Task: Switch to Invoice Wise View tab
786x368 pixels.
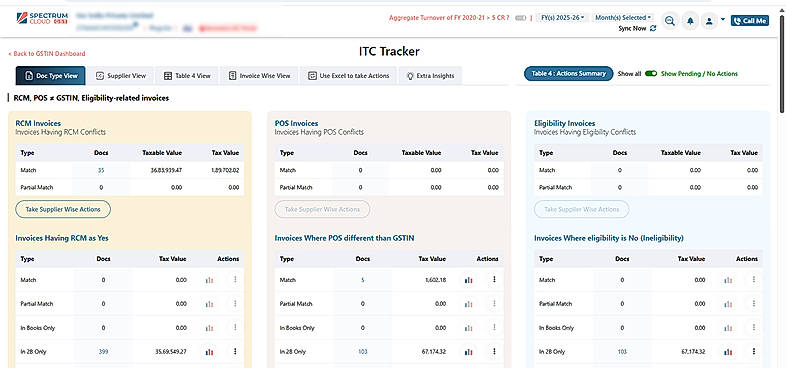Action: (259, 76)
